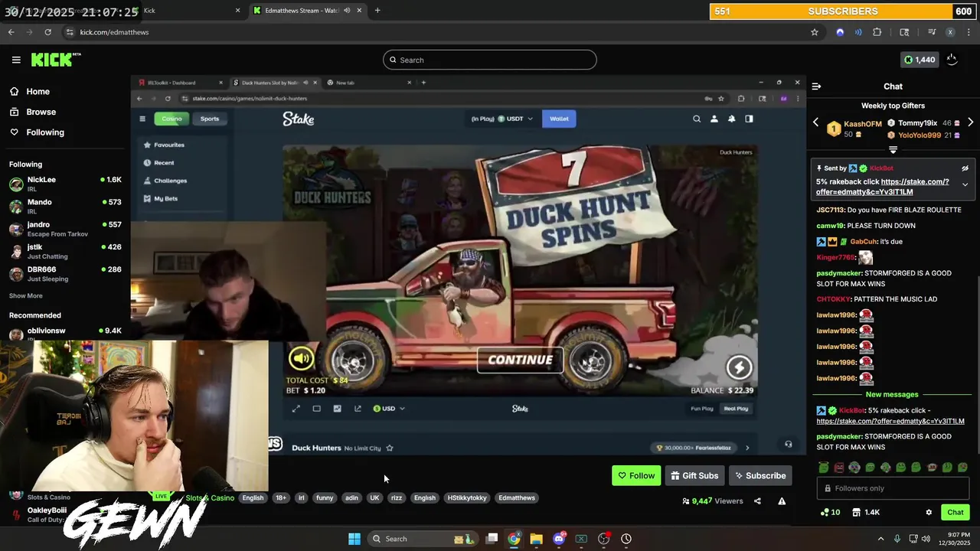The image size is (980, 551).
Task: Switch game to Real Play mode
Action: pyautogui.click(x=737, y=409)
